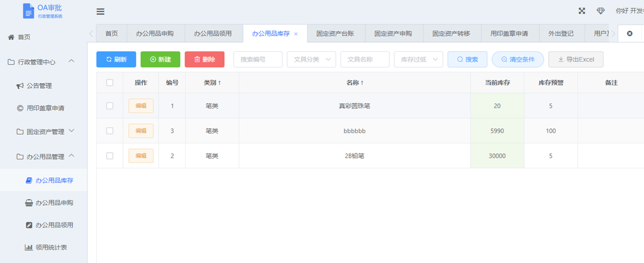Click the green 新建 button

[x=160, y=59]
